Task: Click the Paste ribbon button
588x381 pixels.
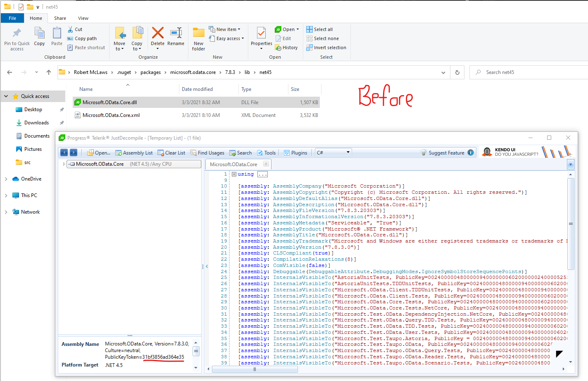Action: (57, 36)
